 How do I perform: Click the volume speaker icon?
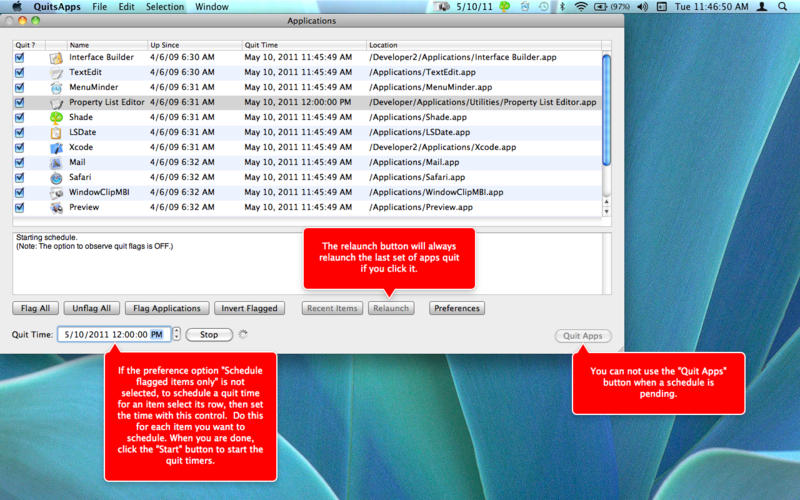[642, 7]
